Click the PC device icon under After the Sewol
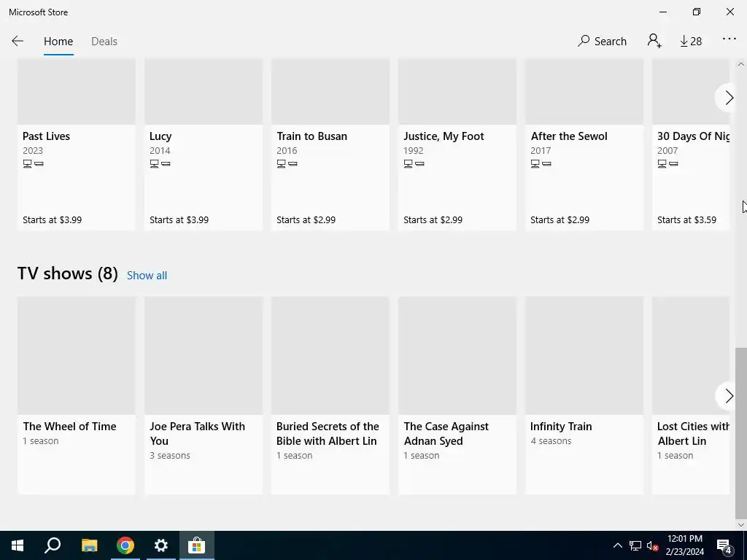The height and width of the screenshot is (560, 747). pos(535,164)
